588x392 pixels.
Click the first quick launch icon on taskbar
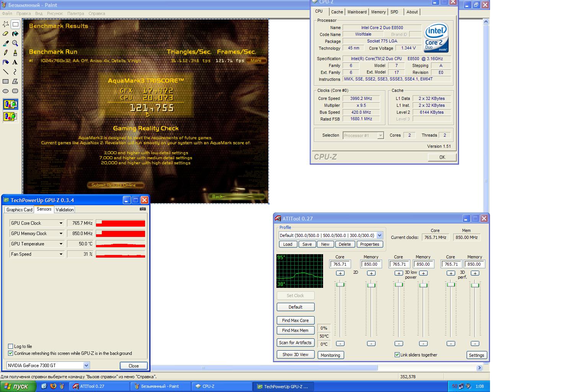tap(44, 386)
